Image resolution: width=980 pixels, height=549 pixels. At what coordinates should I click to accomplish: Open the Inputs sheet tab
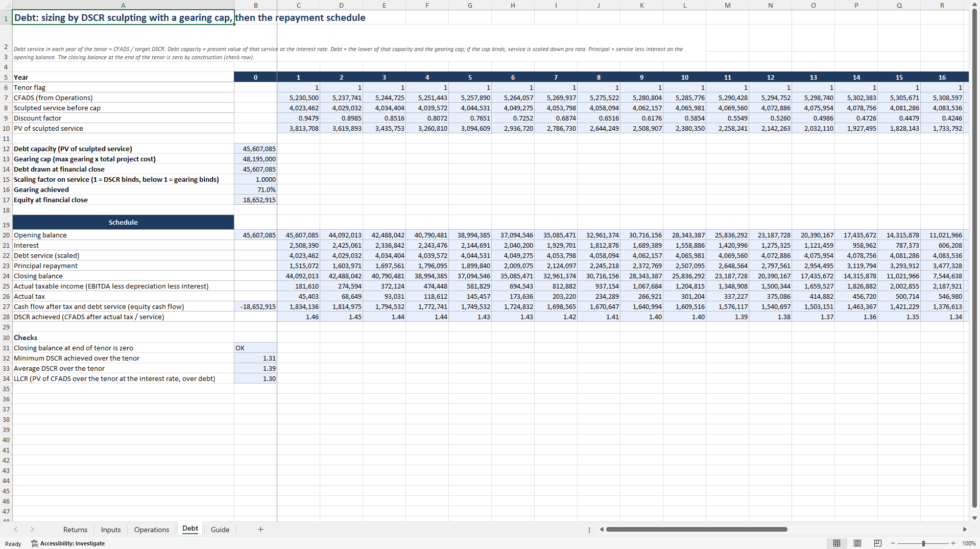point(111,530)
